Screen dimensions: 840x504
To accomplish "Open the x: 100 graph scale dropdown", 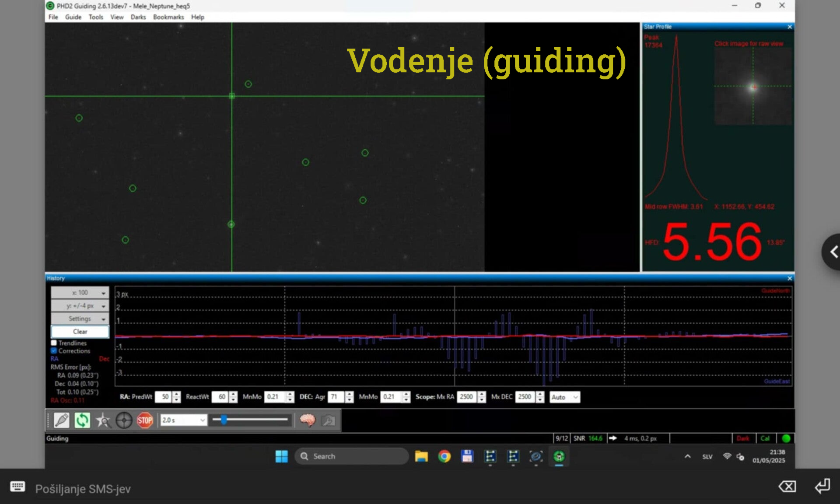I will point(80,293).
